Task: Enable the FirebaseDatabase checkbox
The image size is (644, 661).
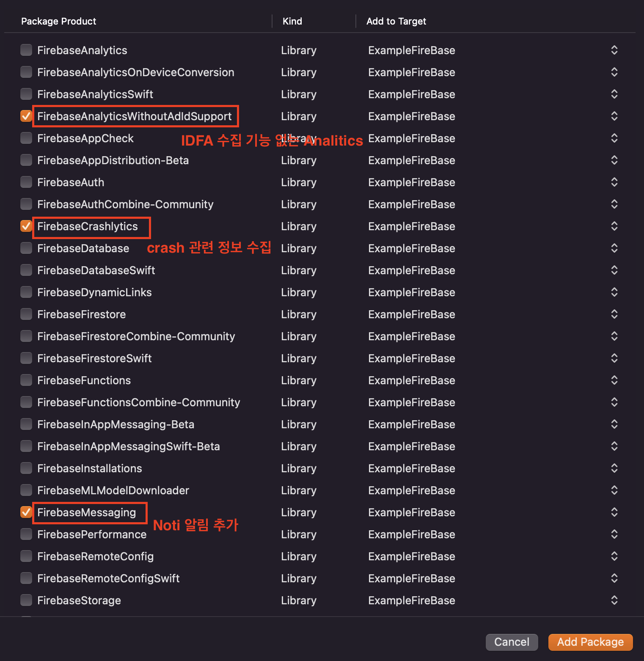Action: (26, 248)
